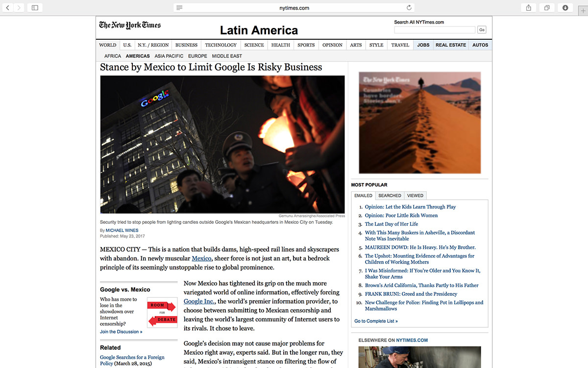The image size is (588, 368).
Task: Switch to the SEARCHED tab
Action: [x=390, y=195]
